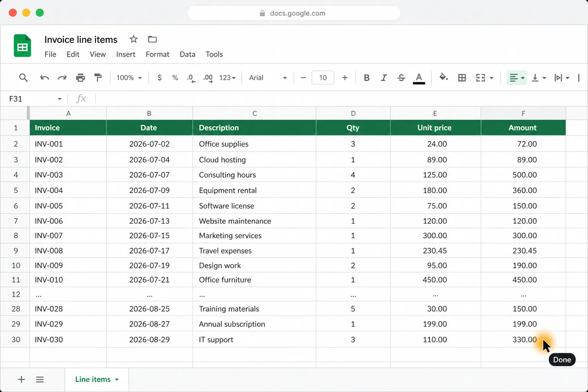Select the Consulting hours cell

pos(255,175)
